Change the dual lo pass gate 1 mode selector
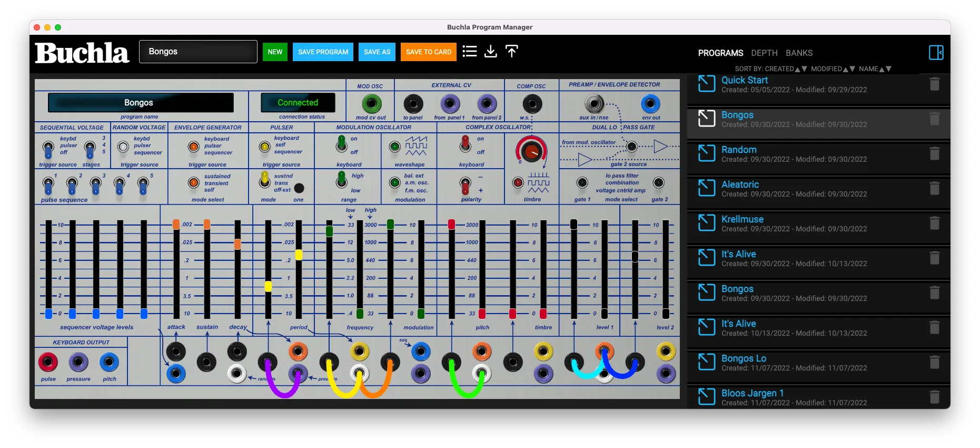Viewport: 980px width, 448px height. click(582, 183)
